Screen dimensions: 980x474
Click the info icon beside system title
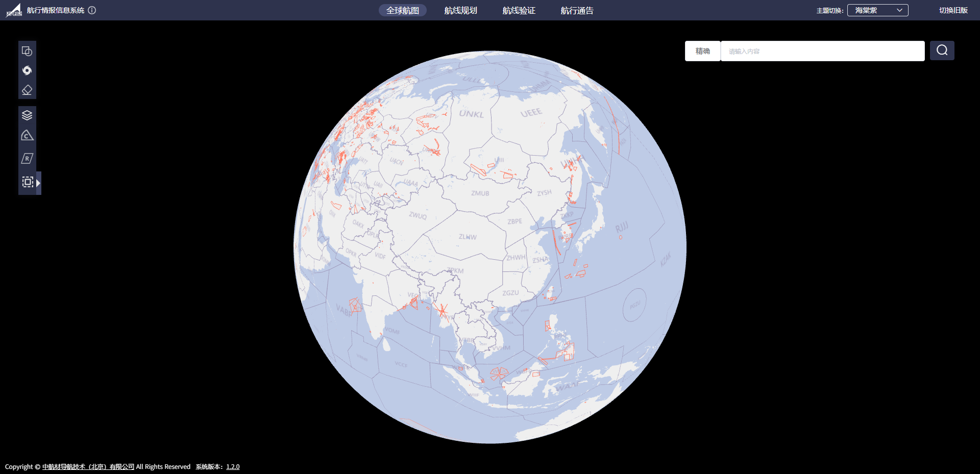coord(92,10)
